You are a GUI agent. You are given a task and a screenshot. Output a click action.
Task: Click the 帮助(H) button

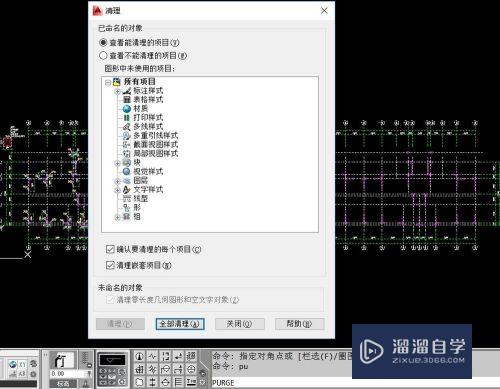tap(299, 324)
